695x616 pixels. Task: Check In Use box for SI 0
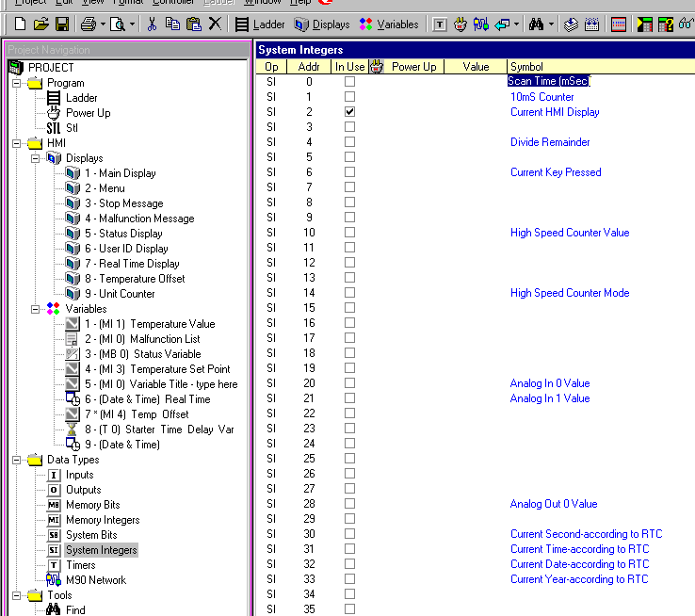(350, 82)
